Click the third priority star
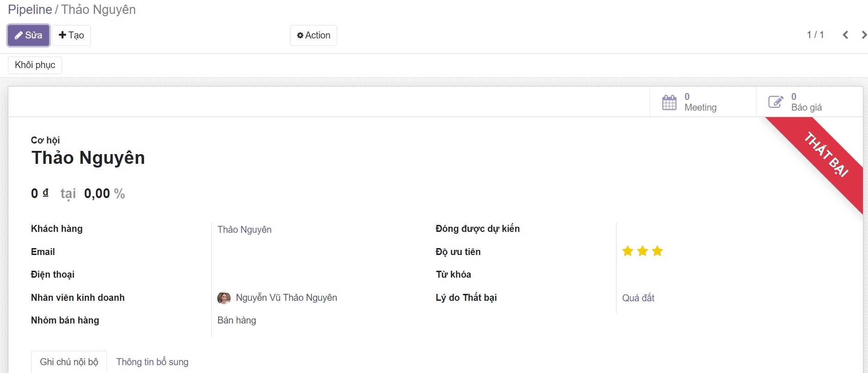868x373 pixels. (x=657, y=251)
